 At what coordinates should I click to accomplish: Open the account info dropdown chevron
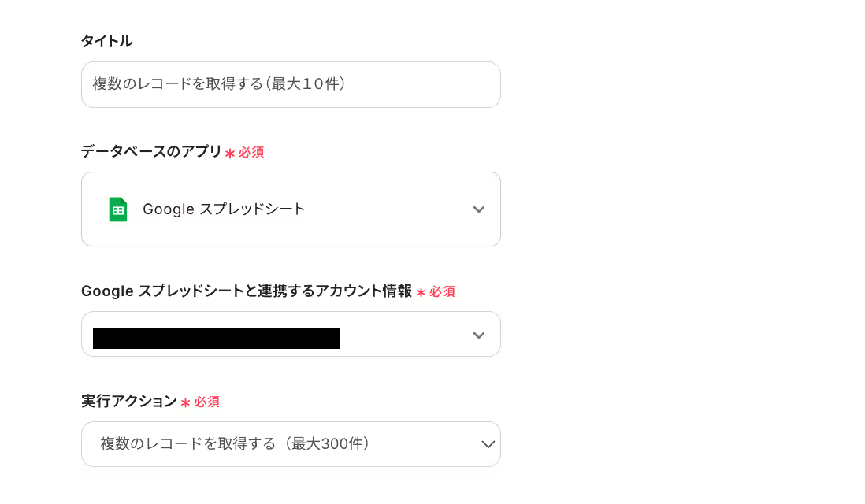point(478,335)
